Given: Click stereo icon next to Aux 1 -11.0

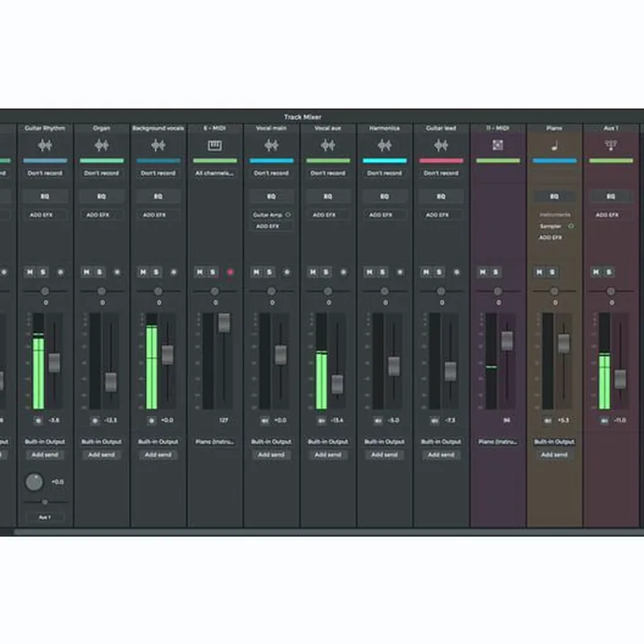Looking at the screenshot, I should click(605, 420).
